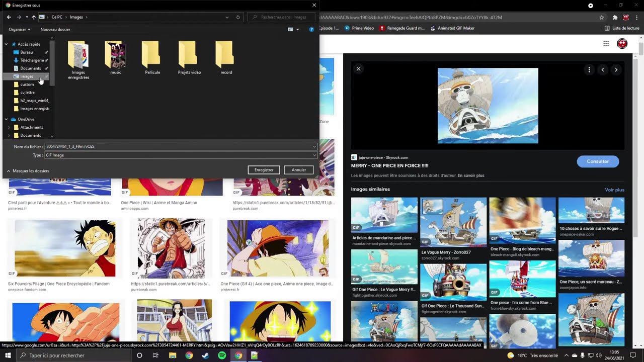Show next image in the preview panel
Viewport: 644px width, 362px height.
pos(616,70)
